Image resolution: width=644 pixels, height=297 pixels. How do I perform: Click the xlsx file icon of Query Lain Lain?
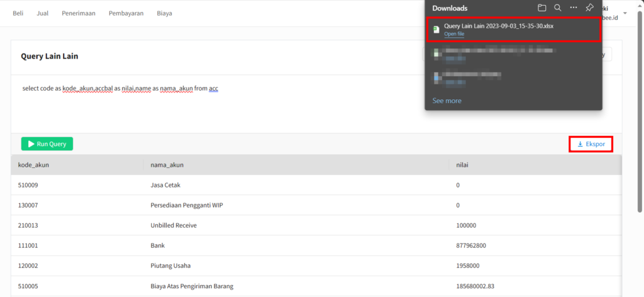click(x=436, y=30)
